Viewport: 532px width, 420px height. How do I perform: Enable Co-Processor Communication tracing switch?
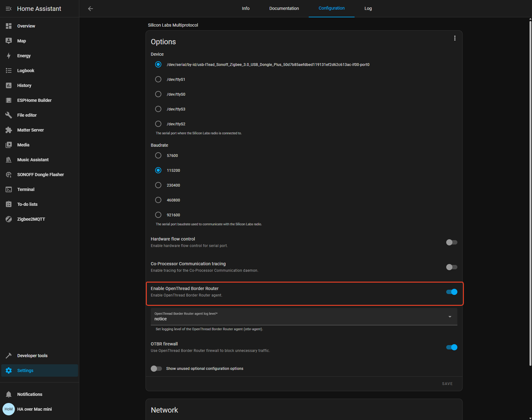coord(451,267)
